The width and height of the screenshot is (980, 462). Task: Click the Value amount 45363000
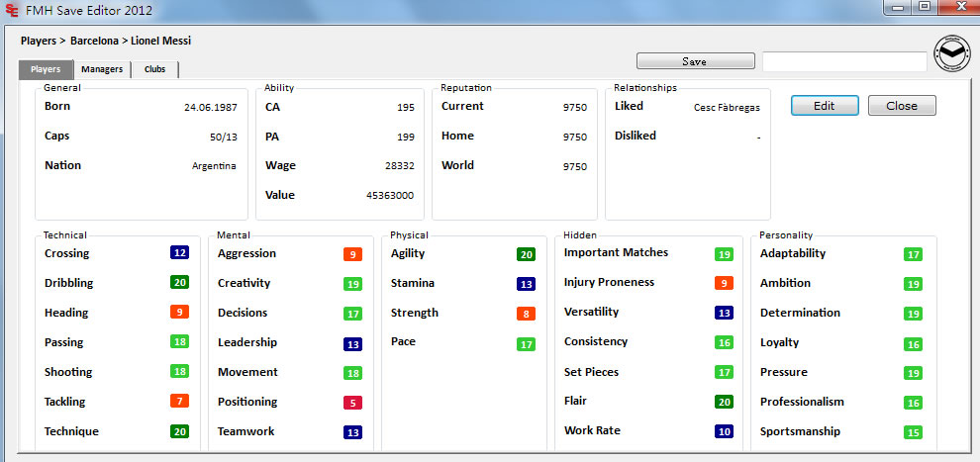pos(390,196)
